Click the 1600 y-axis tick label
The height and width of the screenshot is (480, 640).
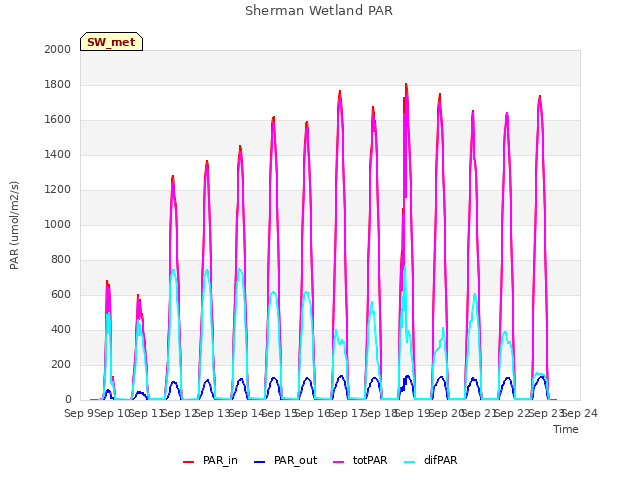pyautogui.click(x=58, y=120)
